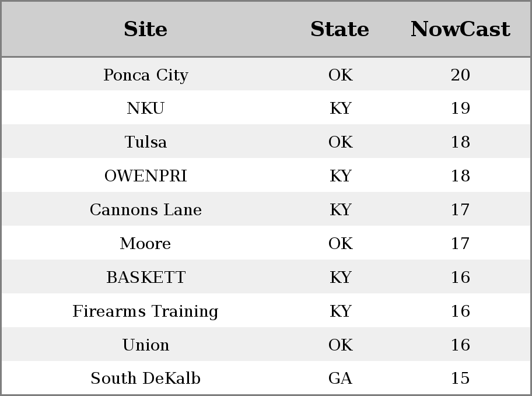This screenshot has height=396, width=532.
Task: Select the Ponca City site cell
Action: 146,75
